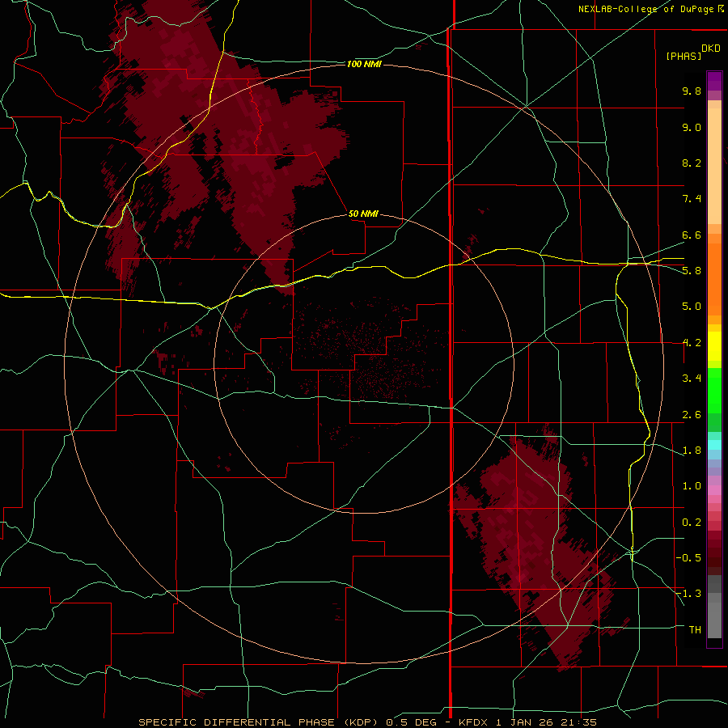Select the 0.2 value on the color scale
Image resolution: width=728 pixels, height=728 pixels.
pos(692,523)
